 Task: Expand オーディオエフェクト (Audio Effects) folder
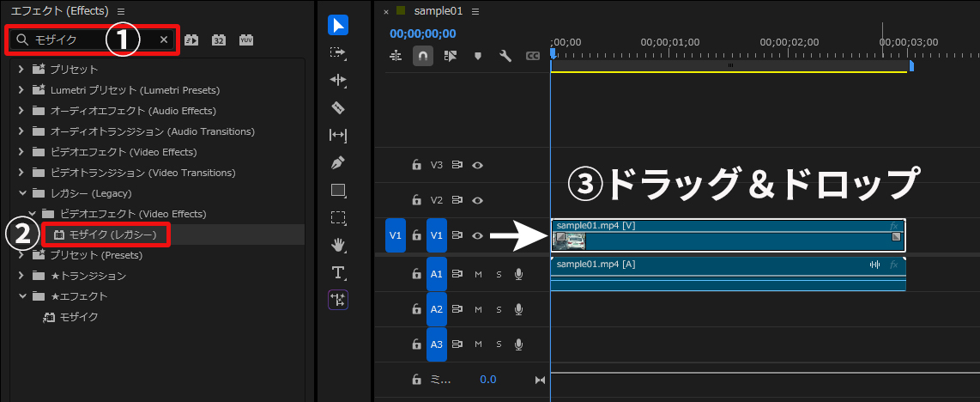pyautogui.click(x=21, y=111)
